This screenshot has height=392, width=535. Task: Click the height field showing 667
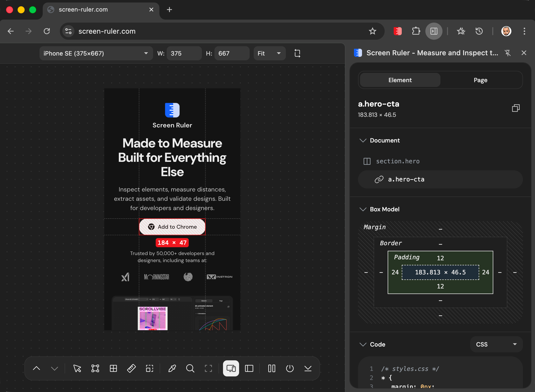pos(232,53)
